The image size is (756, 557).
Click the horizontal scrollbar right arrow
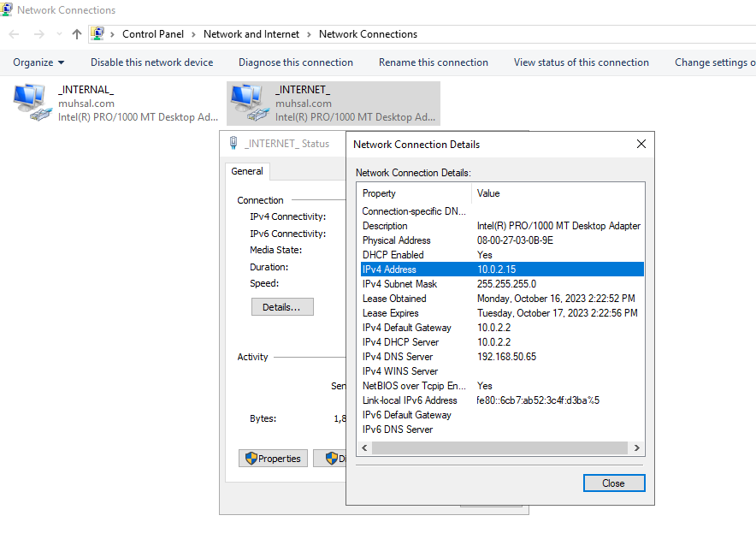[636, 447]
